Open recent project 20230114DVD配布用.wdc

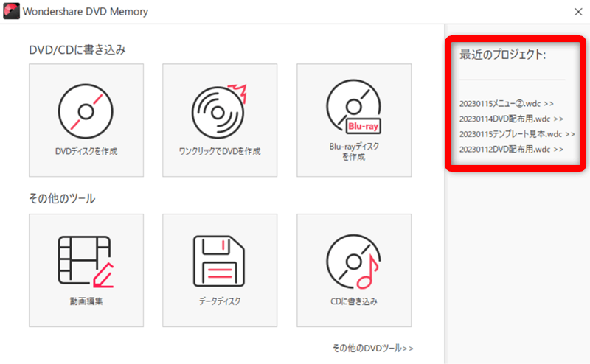[511, 119]
